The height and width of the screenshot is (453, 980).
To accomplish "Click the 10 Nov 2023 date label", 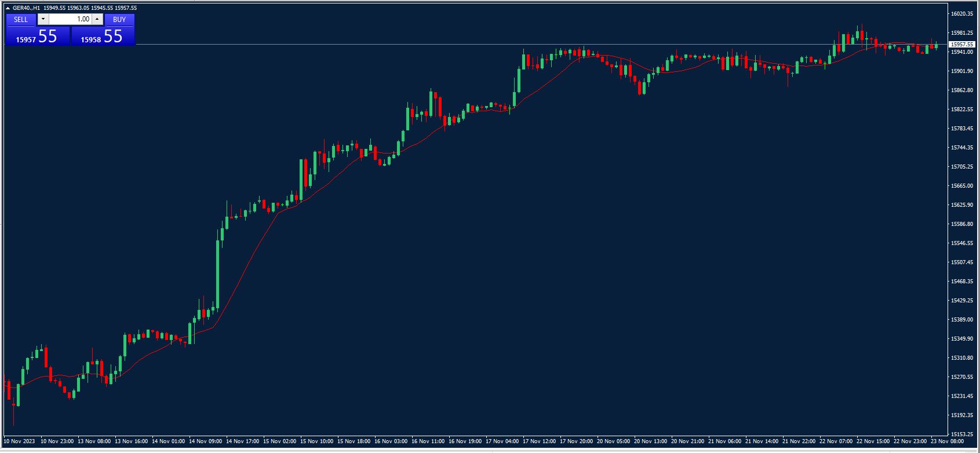I will (x=20, y=441).
